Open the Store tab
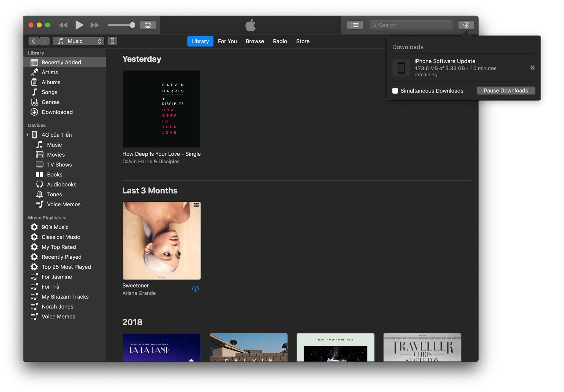The height and width of the screenshot is (392, 564). point(303,41)
